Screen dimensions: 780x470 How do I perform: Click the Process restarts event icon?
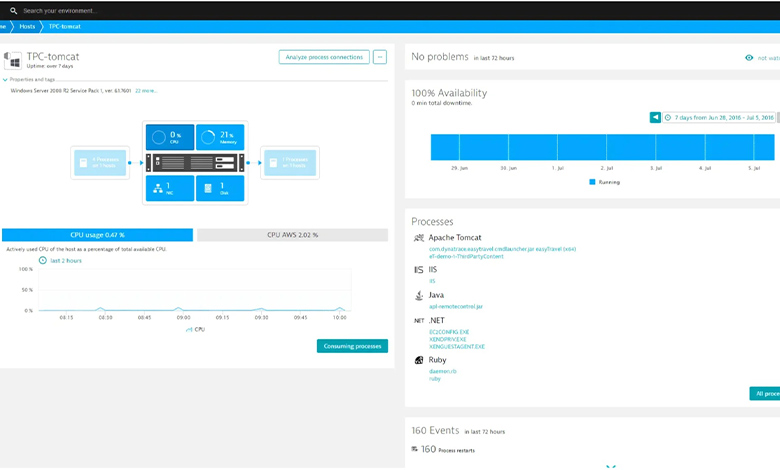click(x=414, y=449)
